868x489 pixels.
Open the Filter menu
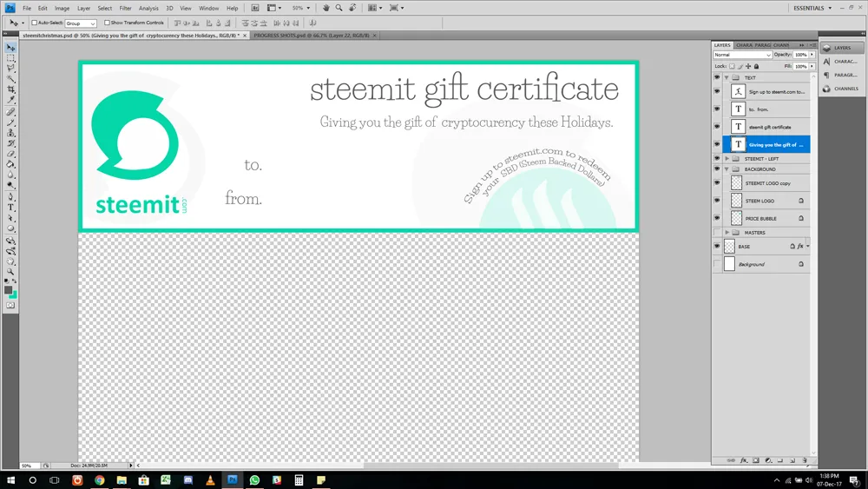[125, 9]
